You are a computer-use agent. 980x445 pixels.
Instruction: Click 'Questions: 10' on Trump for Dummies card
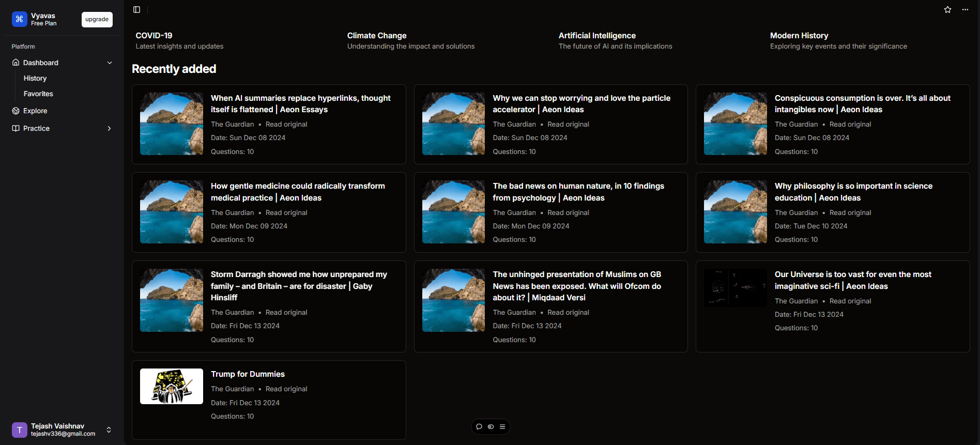232,416
